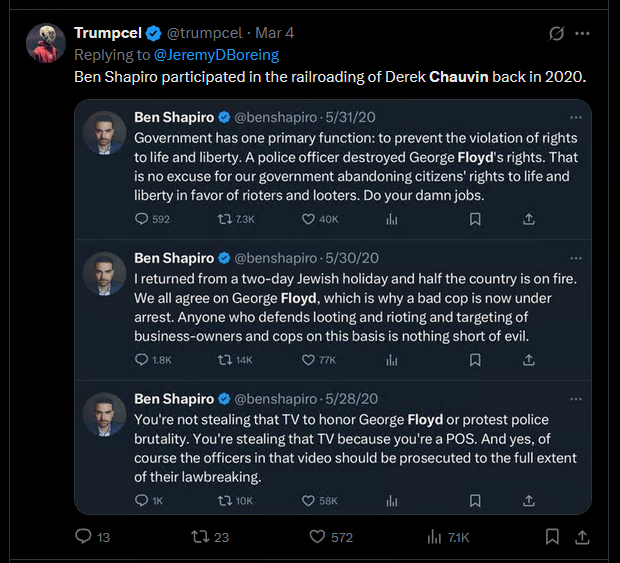Toggle bookmark on the 5/30/20 Shapiro tweet
This screenshot has width=620, height=563.
pos(475,360)
